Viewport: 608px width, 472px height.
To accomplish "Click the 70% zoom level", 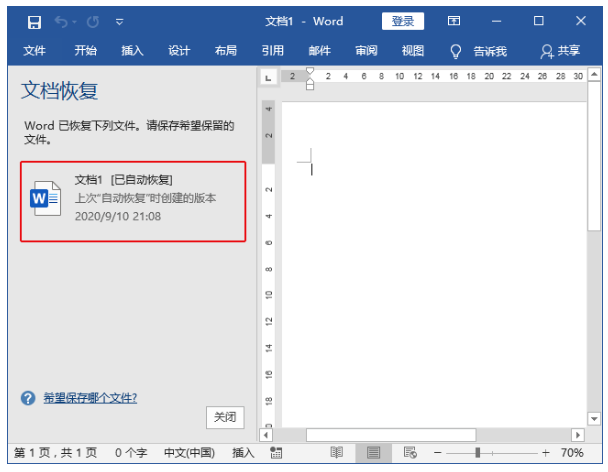I will 572,453.
